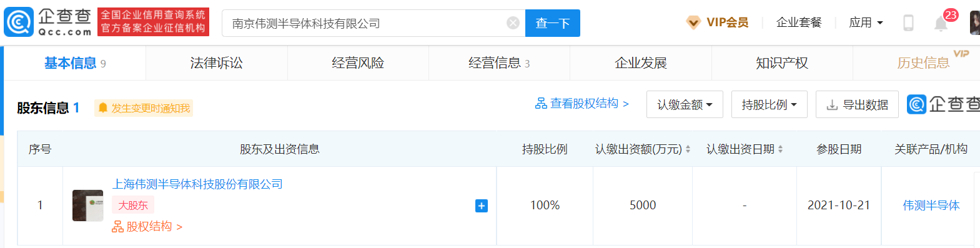Expand the shareholder row with the plus icon
Image resolution: width=980 pixels, height=248 pixels.
pos(481,206)
